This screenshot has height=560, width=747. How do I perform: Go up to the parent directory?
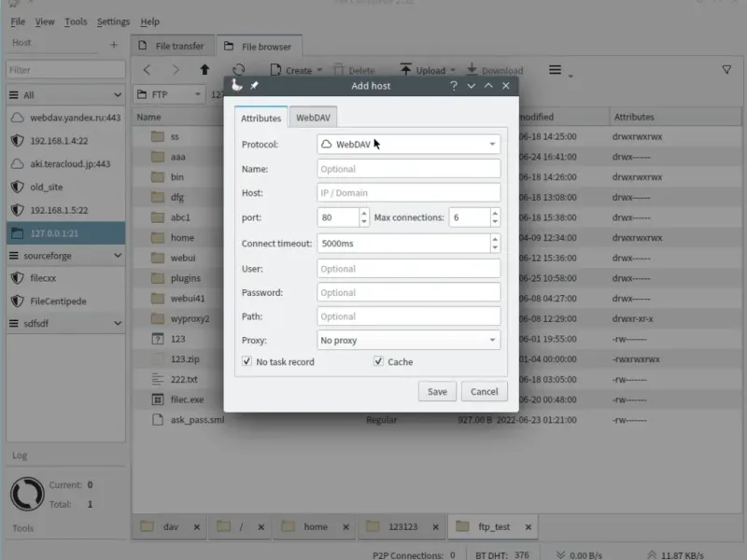(204, 70)
